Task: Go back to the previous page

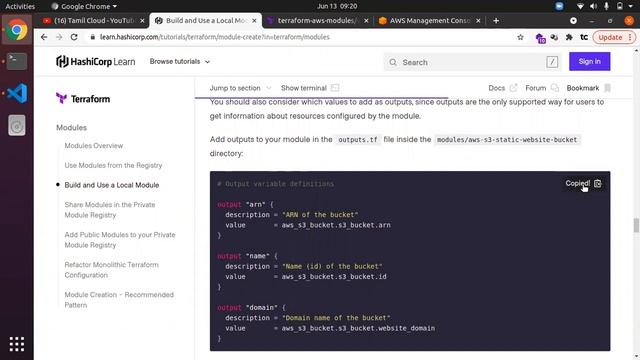Action: tap(44, 37)
